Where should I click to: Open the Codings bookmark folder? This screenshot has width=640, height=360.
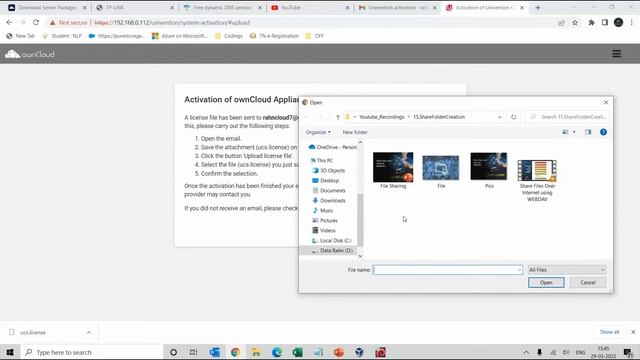[229, 36]
